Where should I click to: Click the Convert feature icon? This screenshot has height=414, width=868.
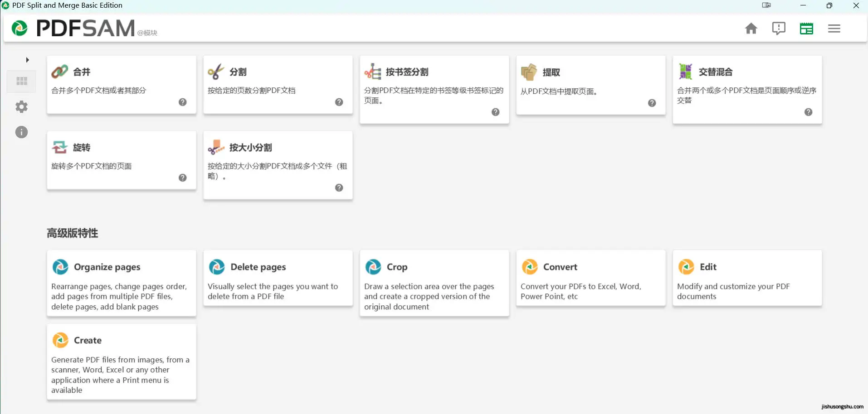tap(530, 267)
